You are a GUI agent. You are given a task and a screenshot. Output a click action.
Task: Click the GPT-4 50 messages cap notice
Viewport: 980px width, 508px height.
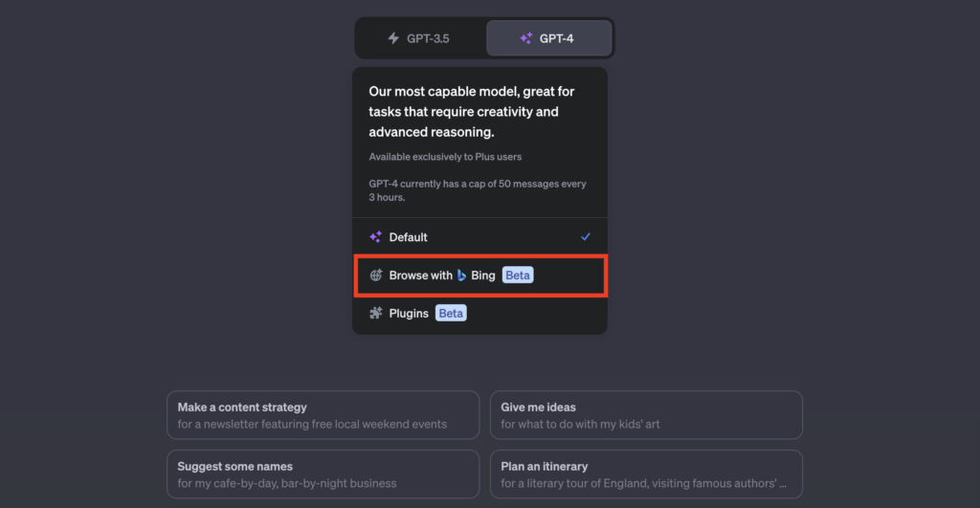tap(478, 190)
